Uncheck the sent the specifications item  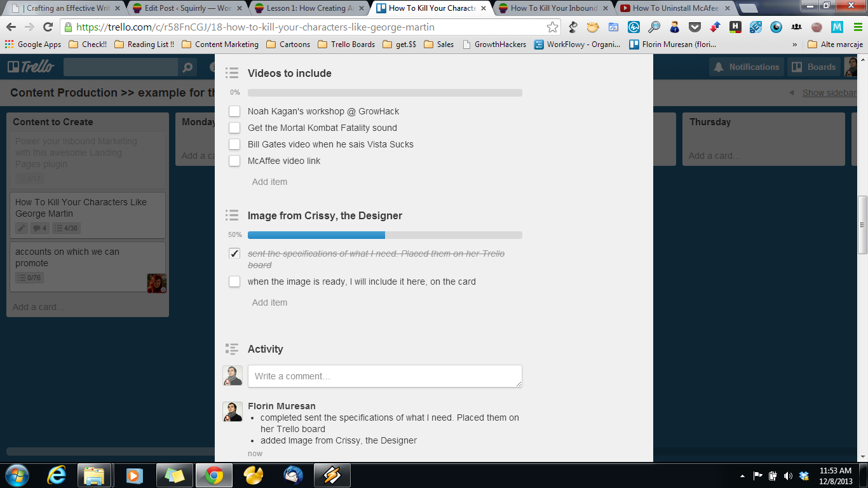click(x=234, y=254)
